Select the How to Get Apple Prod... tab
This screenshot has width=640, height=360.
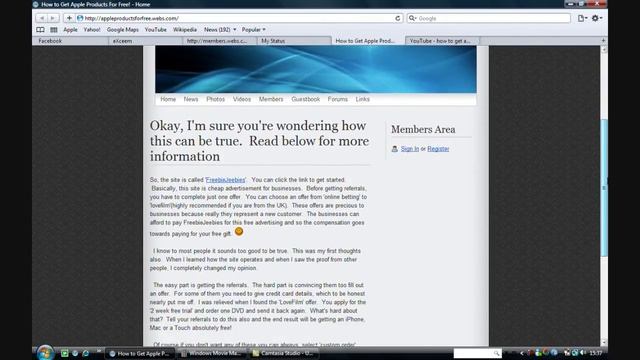[368, 41]
